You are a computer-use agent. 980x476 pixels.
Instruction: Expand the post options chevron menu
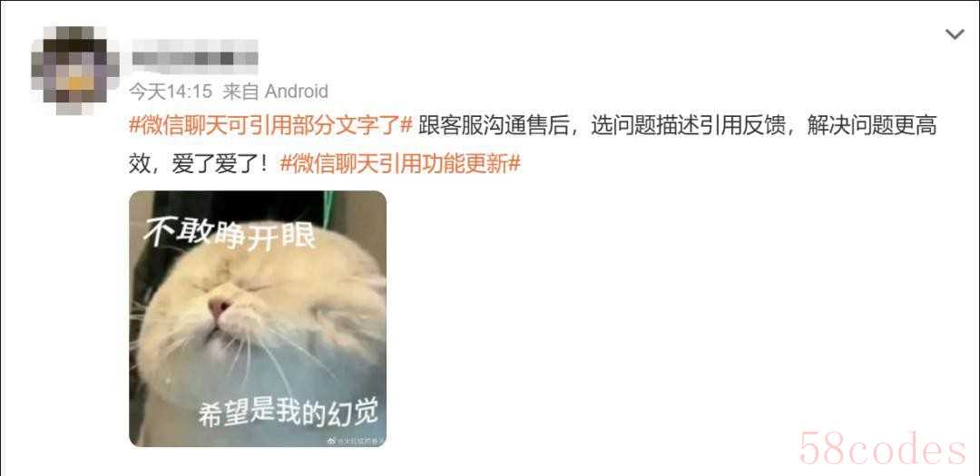pos(955,34)
